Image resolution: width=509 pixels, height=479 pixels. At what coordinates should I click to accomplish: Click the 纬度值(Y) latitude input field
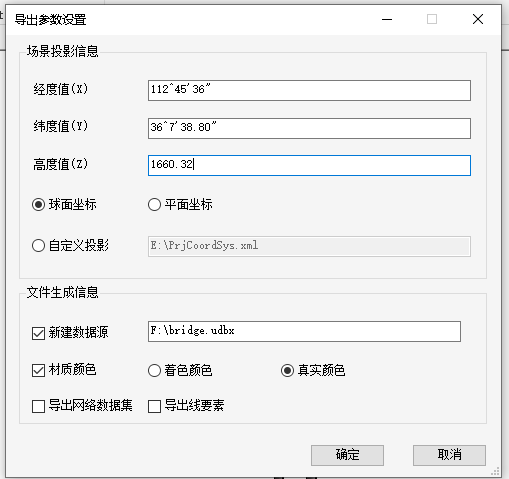(309, 128)
